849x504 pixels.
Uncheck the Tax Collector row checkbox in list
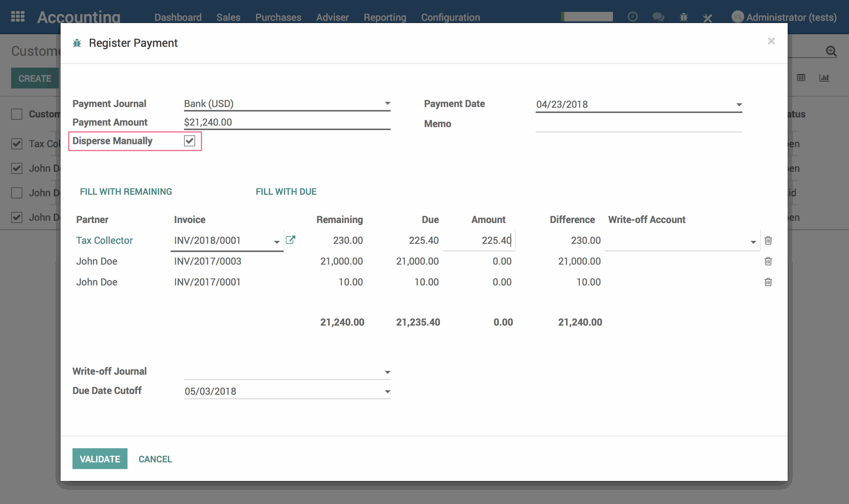17,143
